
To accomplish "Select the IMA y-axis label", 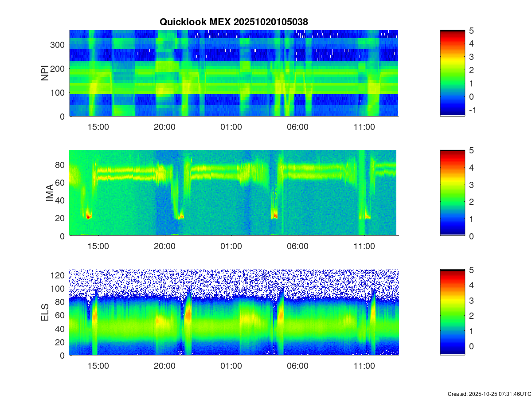I will pos(49,193).
